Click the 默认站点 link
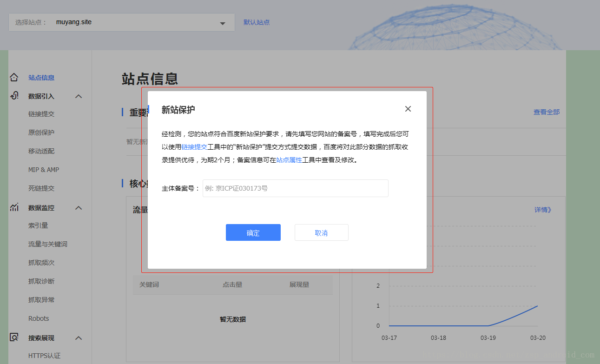The height and width of the screenshot is (364, 600). point(257,22)
